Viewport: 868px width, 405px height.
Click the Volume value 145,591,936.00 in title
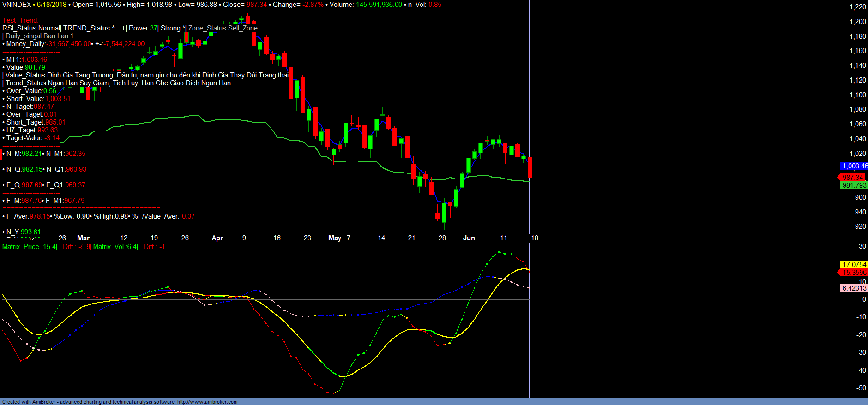[379, 5]
